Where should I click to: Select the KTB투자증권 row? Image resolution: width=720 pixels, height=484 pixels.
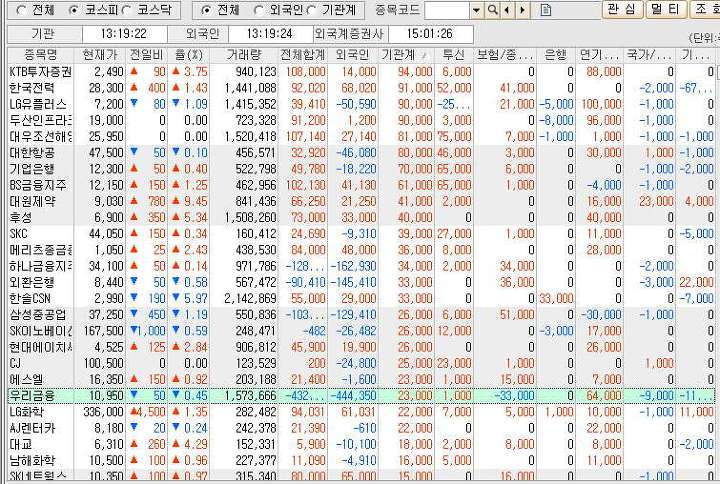[x=363, y=72]
